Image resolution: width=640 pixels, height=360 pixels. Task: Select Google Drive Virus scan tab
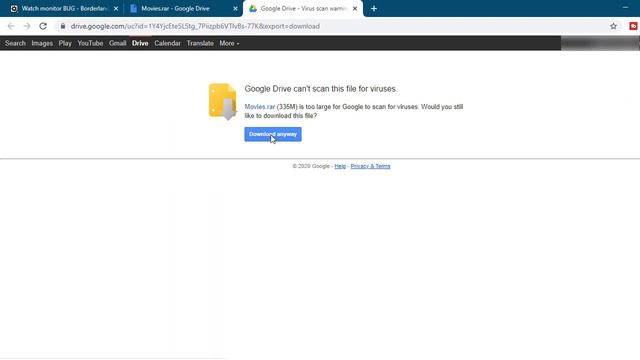(x=303, y=9)
